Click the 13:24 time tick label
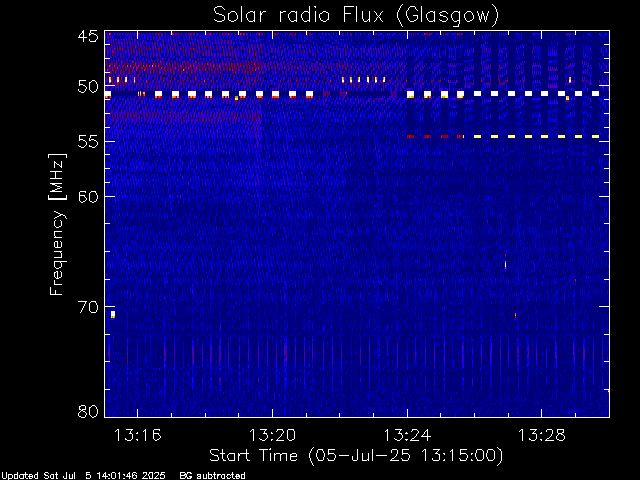640x480 pixels. pos(407,435)
